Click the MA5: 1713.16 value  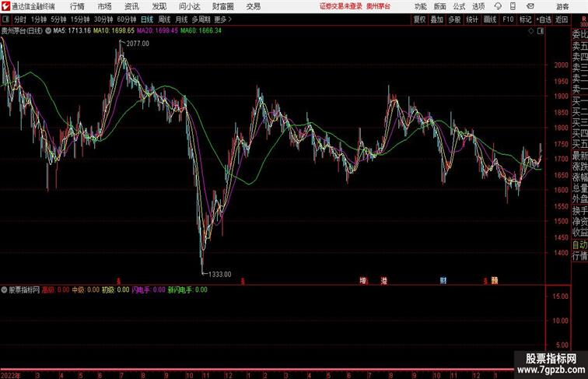point(72,31)
